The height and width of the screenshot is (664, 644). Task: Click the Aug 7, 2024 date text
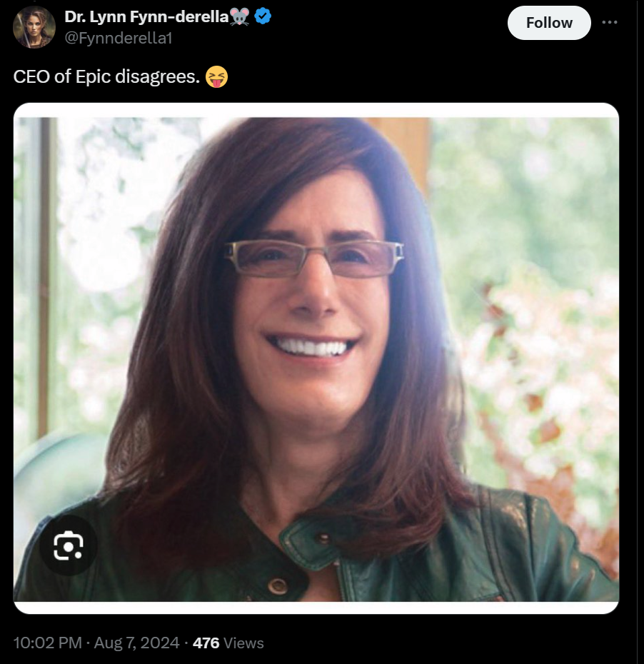[x=136, y=643]
